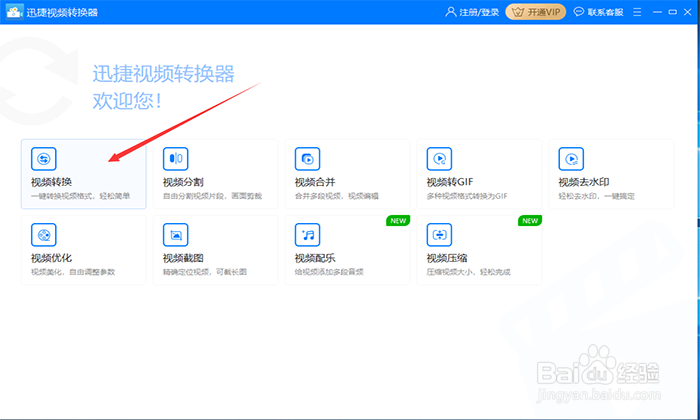Click description 一键转换视频格式，轻松简单
The width and height of the screenshot is (700, 420).
click(80, 196)
